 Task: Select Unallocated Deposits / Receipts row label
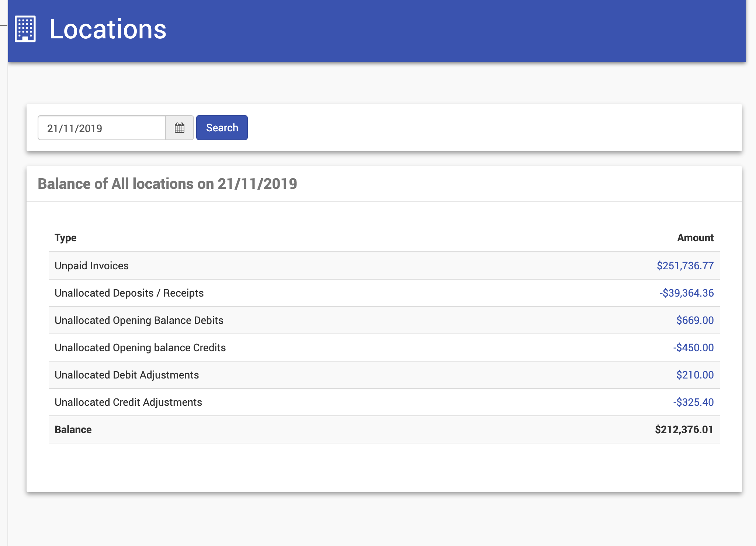129,293
